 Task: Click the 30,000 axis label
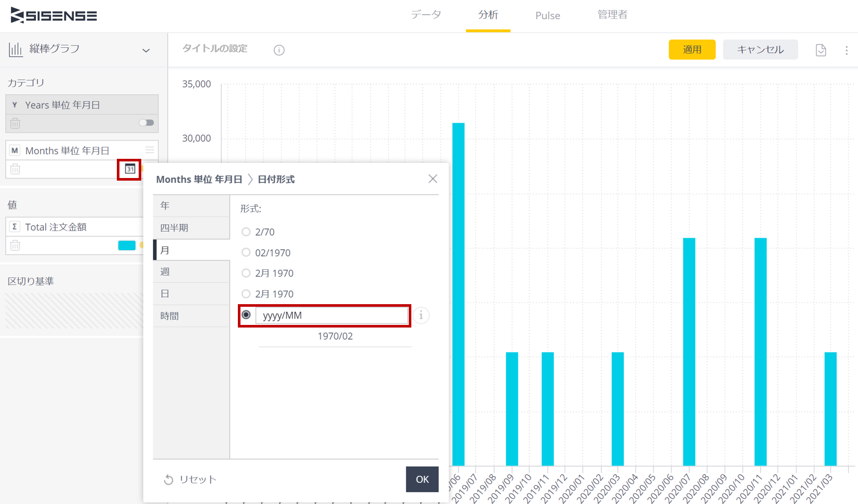pos(196,138)
